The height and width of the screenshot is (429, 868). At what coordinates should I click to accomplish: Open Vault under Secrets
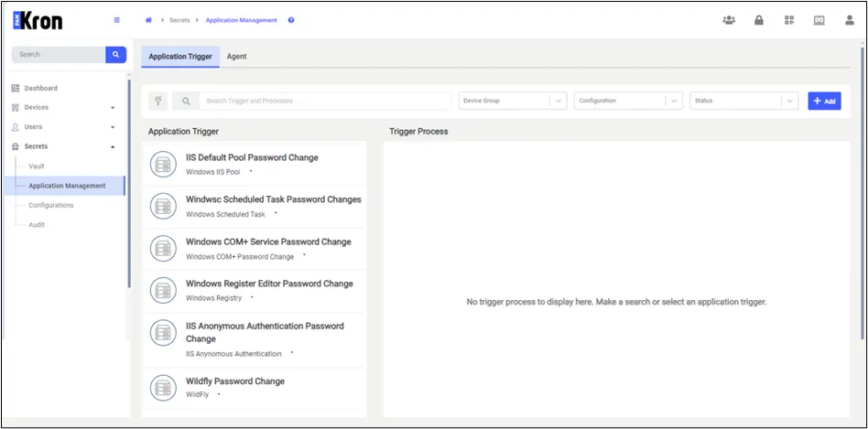click(x=37, y=166)
